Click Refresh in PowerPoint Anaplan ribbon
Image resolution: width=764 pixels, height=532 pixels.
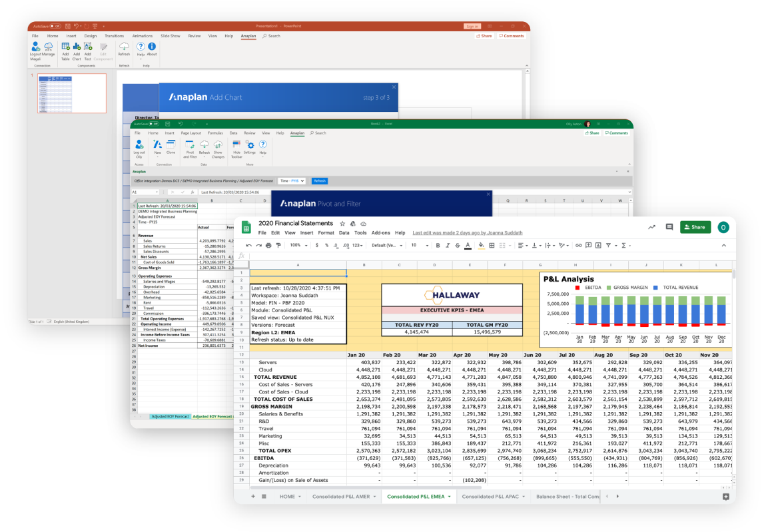pos(124,49)
